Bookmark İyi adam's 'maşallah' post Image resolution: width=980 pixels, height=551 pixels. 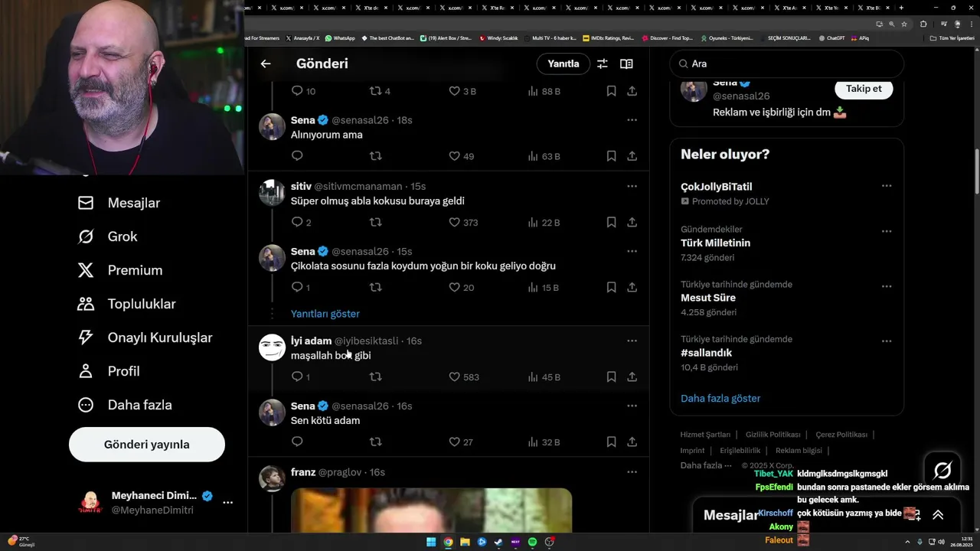pos(611,377)
